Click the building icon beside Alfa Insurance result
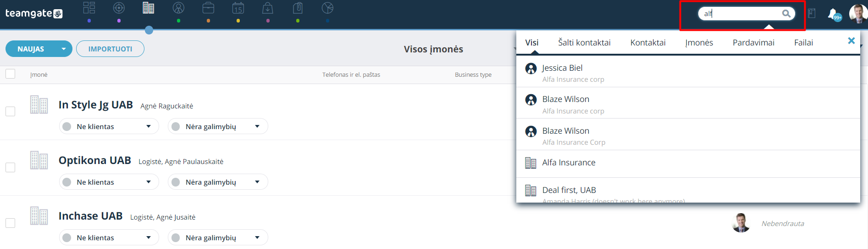The height and width of the screenshot is (249, 868). tap(531, 163)
